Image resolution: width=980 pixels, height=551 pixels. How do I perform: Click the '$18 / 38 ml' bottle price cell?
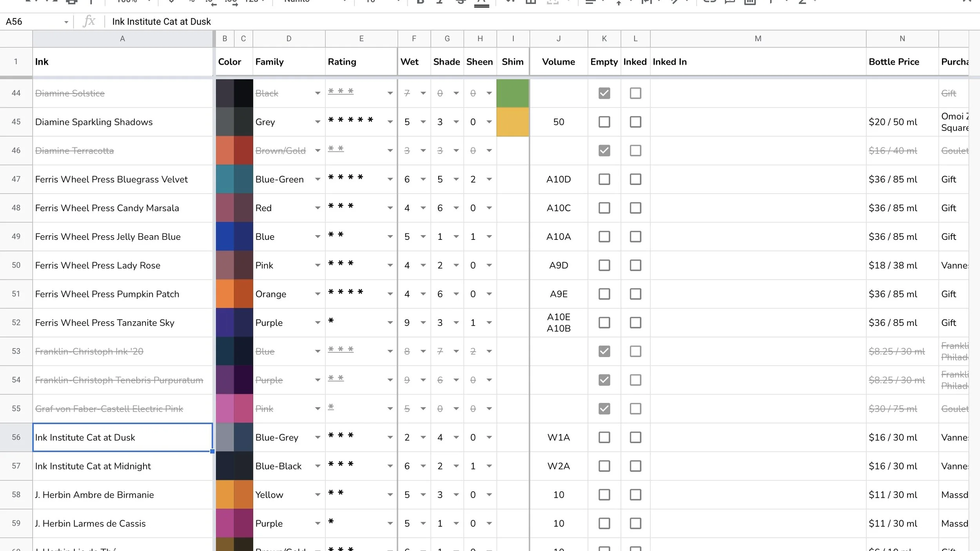(902, 265)
